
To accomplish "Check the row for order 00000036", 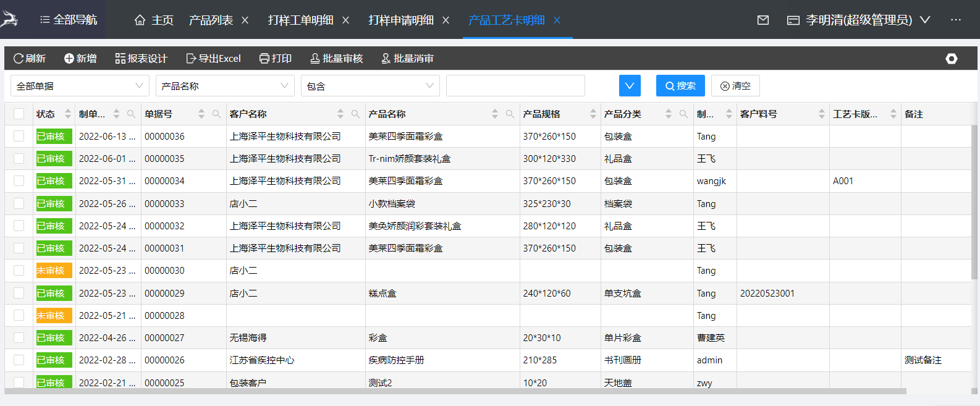I will pyautogui.click(x=19, y=137).
